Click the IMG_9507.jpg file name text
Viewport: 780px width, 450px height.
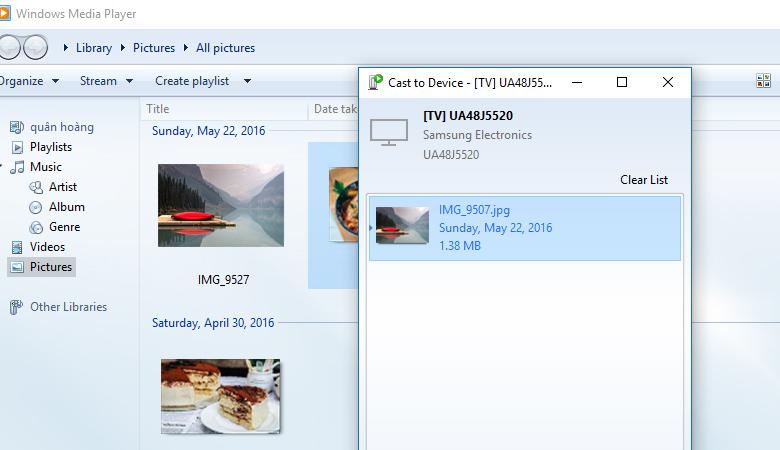pos(474,210)
